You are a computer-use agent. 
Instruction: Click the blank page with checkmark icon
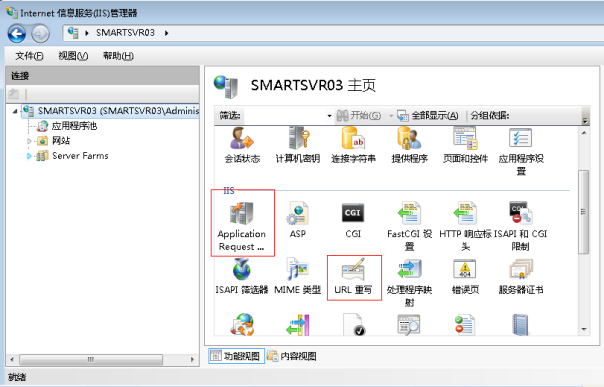coord(354,324)
